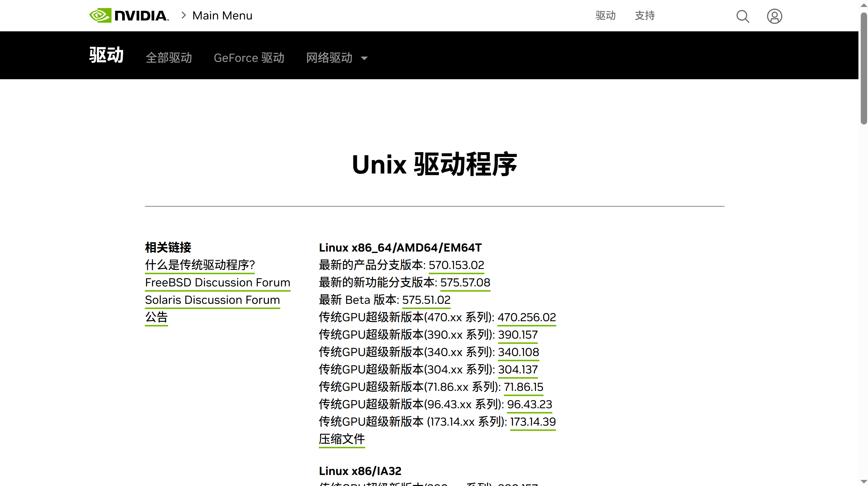Click the scrollbar down arrow

tap(864, 482)
